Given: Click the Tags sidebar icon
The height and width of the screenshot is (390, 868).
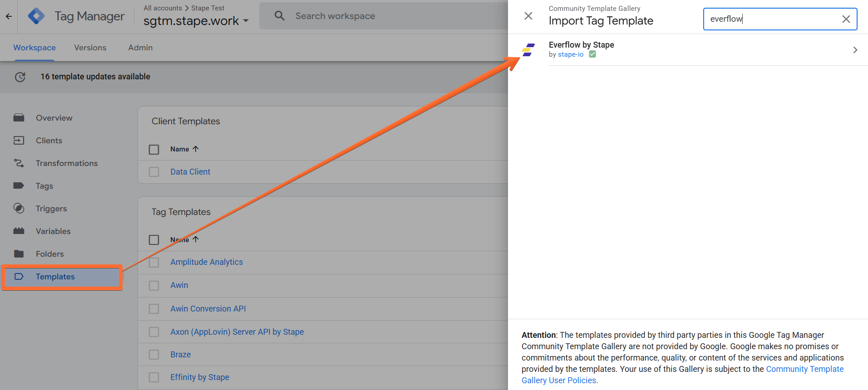Looking at the screenshot, I should (x=19, y=186).
